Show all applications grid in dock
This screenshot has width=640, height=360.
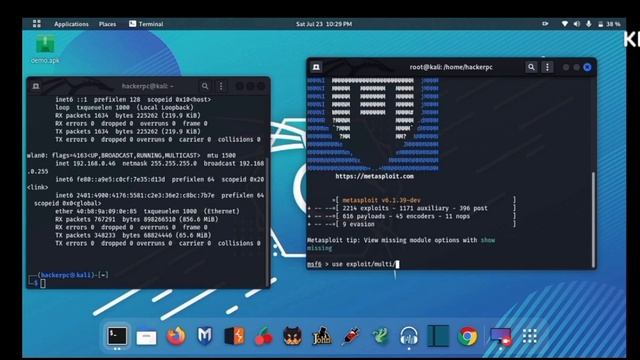530,336
